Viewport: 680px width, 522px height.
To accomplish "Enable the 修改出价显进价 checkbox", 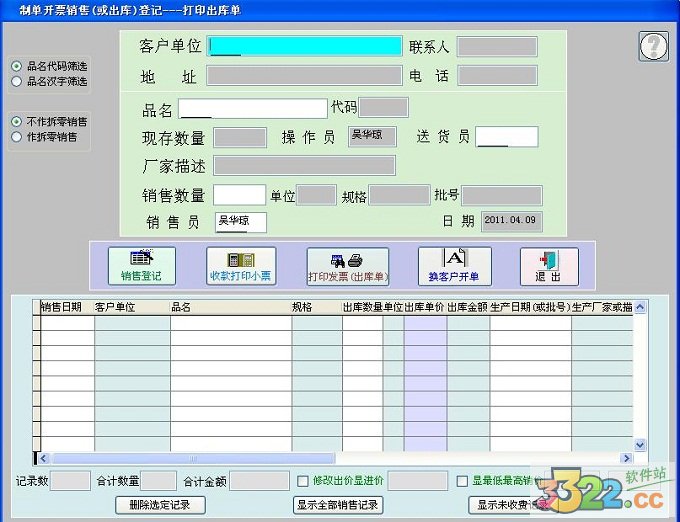I will 303,481.
